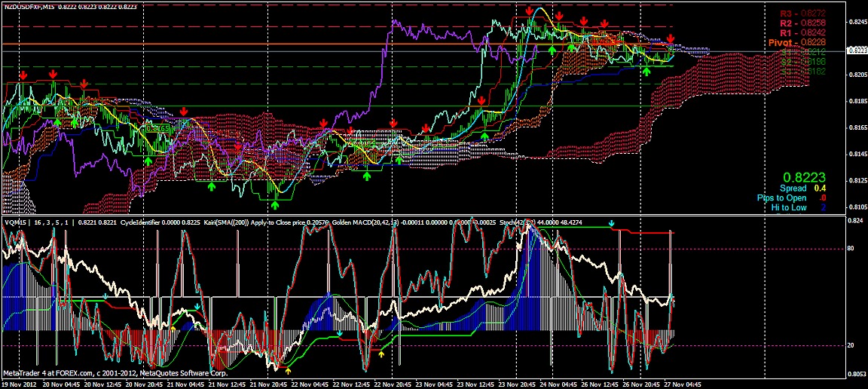868x389 pixels.
Task: Click the 21 Nov 20:45 time label
Action: coord(268,384)
